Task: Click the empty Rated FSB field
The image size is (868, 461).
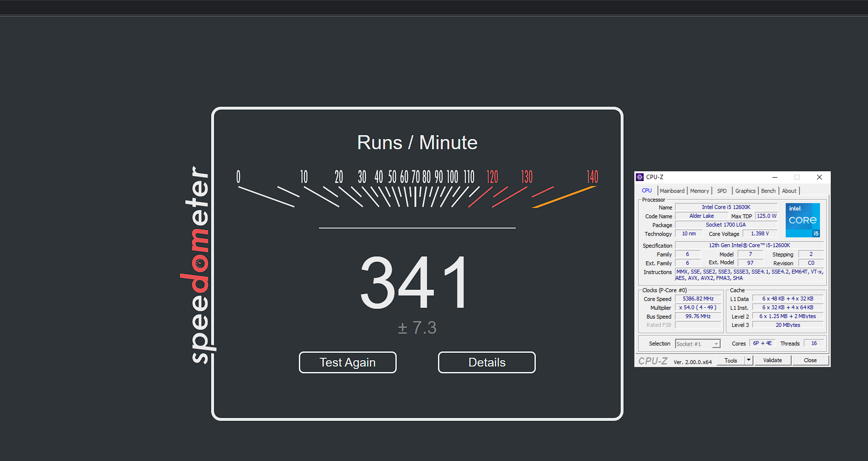Action: [x=698, y=325]
